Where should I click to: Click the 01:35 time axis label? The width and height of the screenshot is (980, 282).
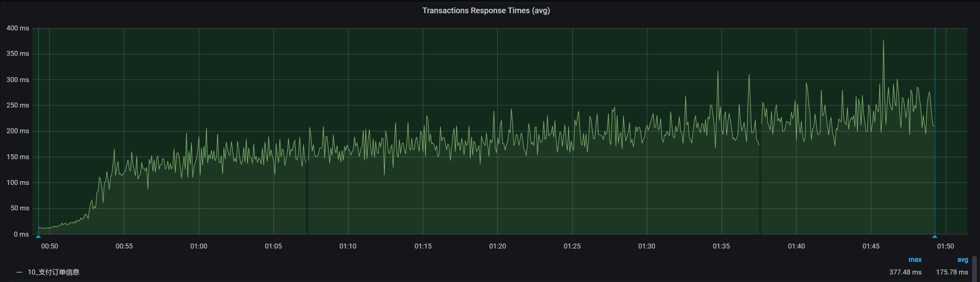pyautogui.click(x=721, y=246)
